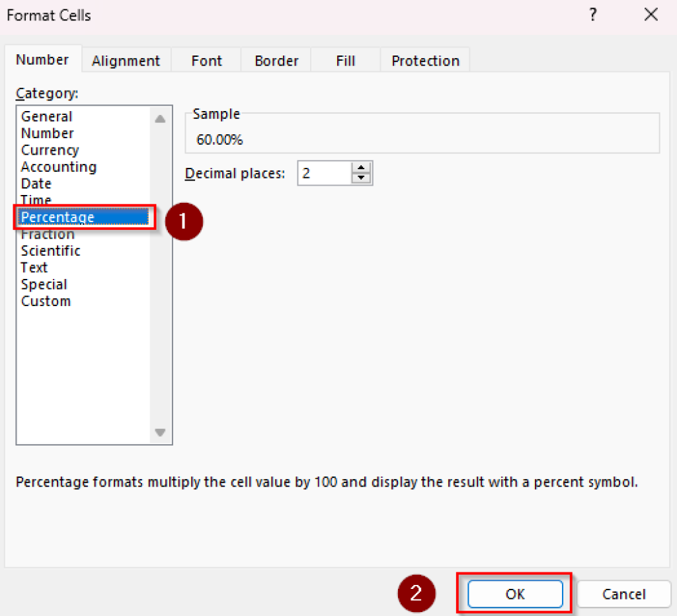Increase decimal places with the up spinner
The width and height of the screenshot is (677, 616).
click(x=362, y=168)
